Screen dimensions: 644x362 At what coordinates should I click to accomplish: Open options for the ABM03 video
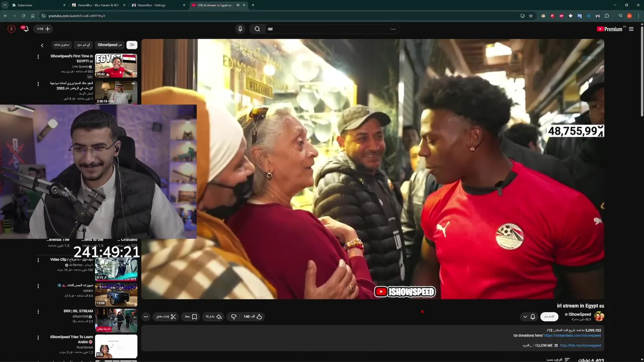point(38,286)
